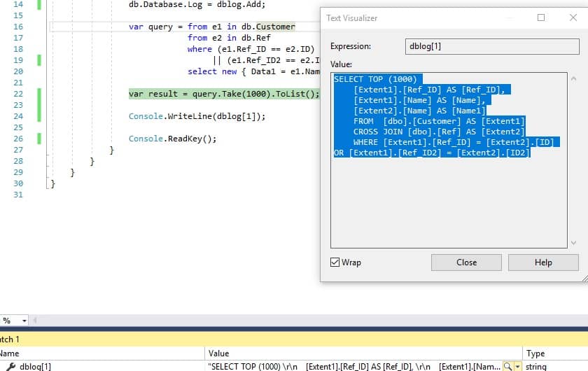
Task: Open the magnifier visualizer icon in the dblog[1] watch row
Action: (507, 366)
